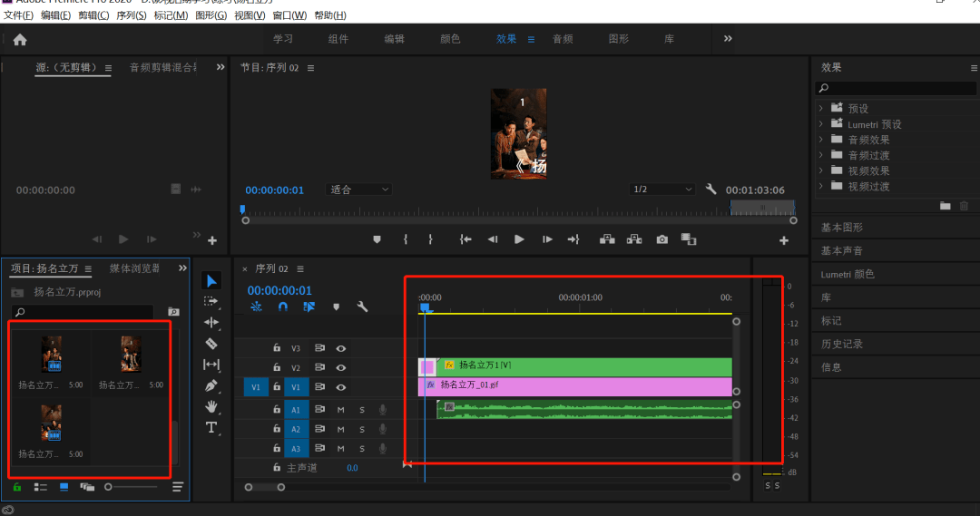Image resolution: width=980 pixels, height=516 pixels.
Task: Pick the Hand tool
Action: pos(211,406)
